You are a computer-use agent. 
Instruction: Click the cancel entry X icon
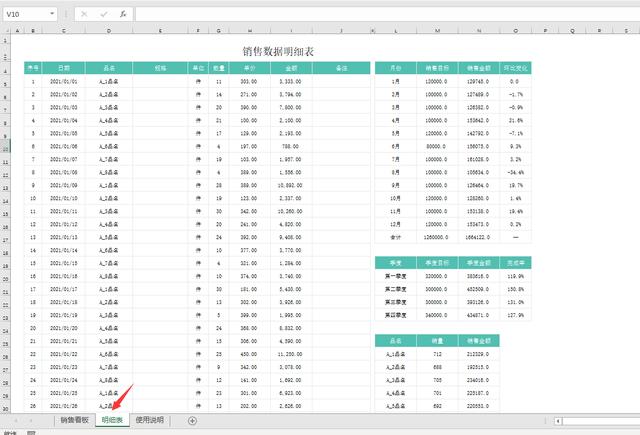tap(85, 15)
